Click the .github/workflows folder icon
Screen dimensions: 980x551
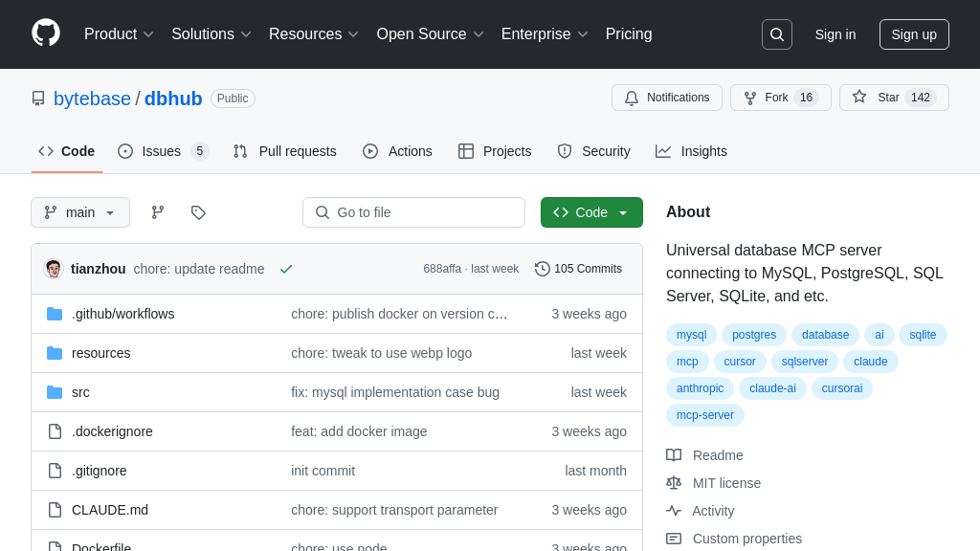tap(55, 314)
